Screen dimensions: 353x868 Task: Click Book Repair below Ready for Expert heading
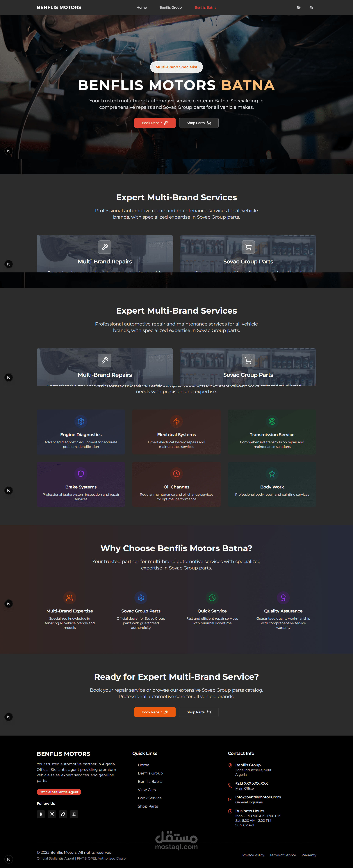coord(155,712)
